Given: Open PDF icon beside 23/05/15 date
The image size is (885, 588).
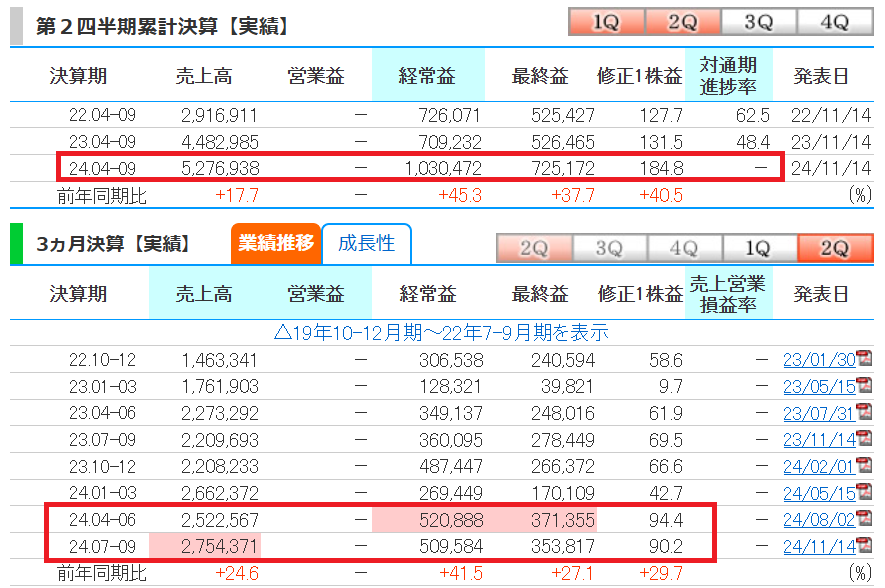Looking at the screenshot, I should point(864,385).
